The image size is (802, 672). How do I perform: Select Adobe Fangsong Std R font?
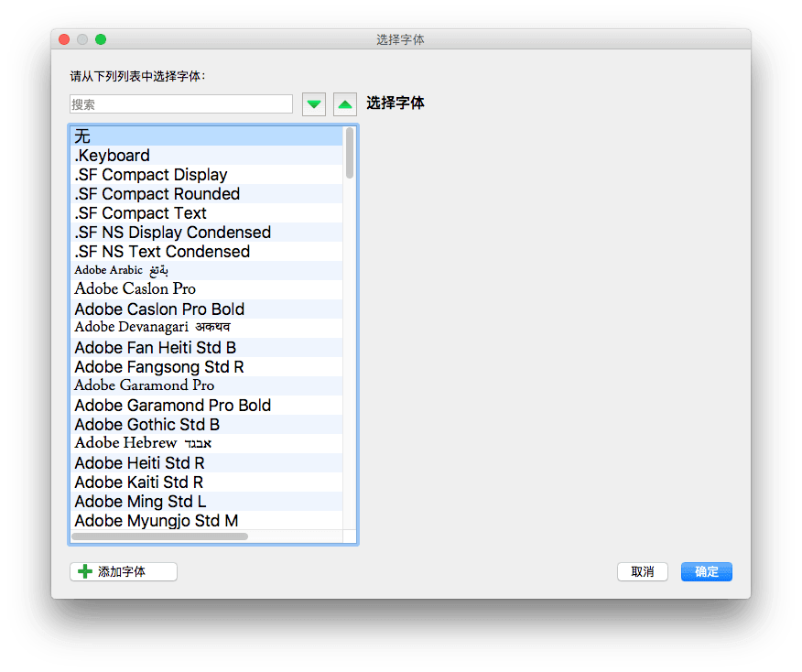tap(206, 367)
